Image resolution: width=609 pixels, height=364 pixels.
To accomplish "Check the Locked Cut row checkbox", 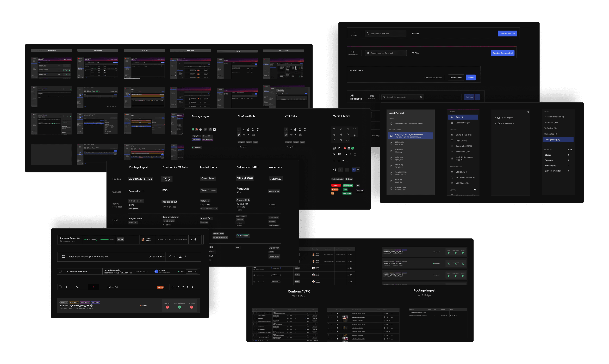I will pos(60,287).
